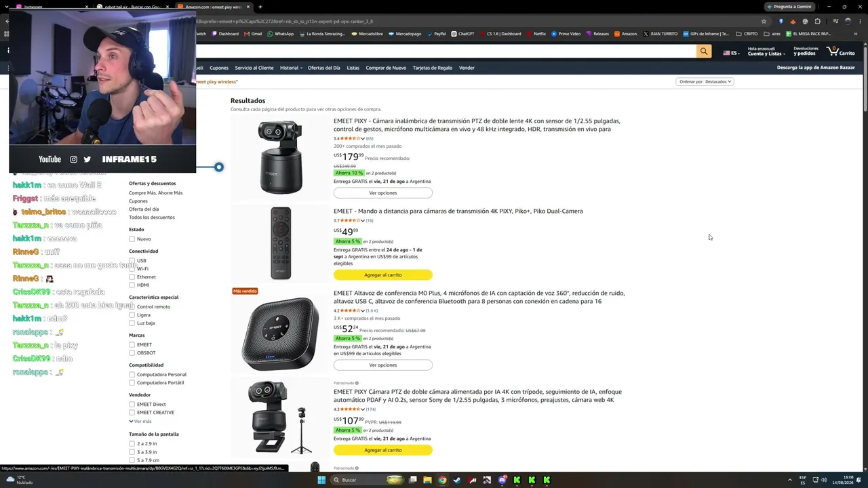Image resolution: width=868 pixels, height=488 pixels.
Task: Open the Netflix bookmark
Action: coord(536,34)
